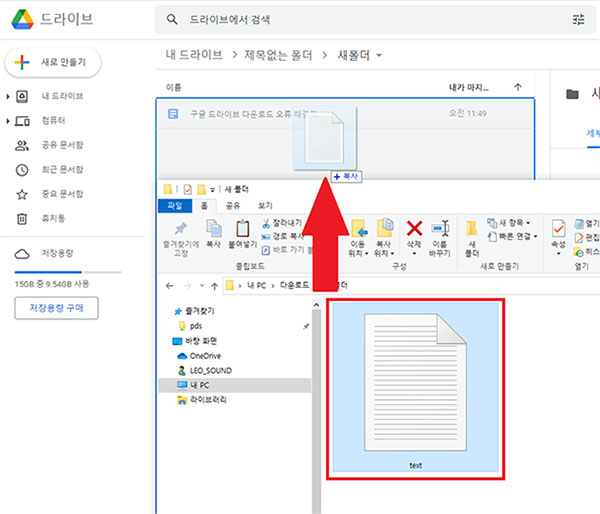
Task: Click the Explorer tree scrollbar up arrow
Action: [316, 305]
